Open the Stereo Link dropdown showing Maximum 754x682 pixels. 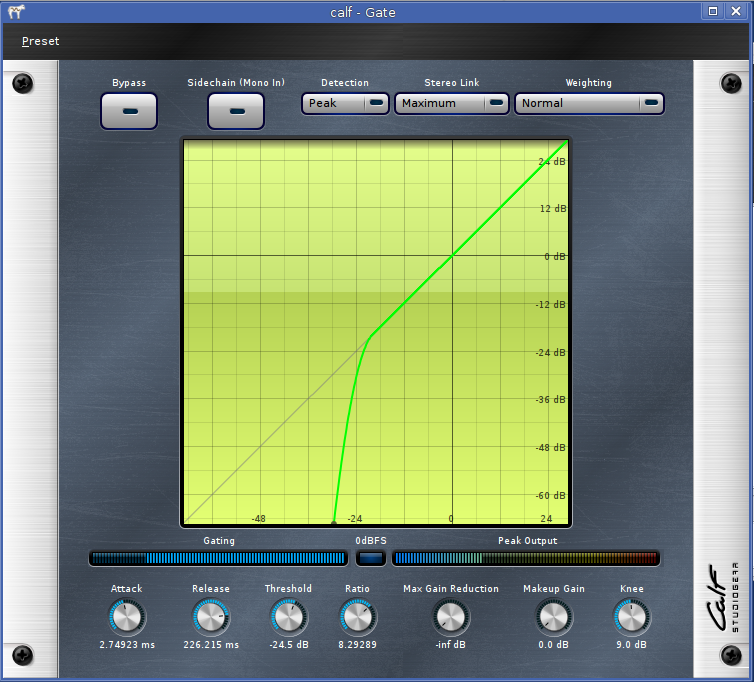[x=452, y=103]
